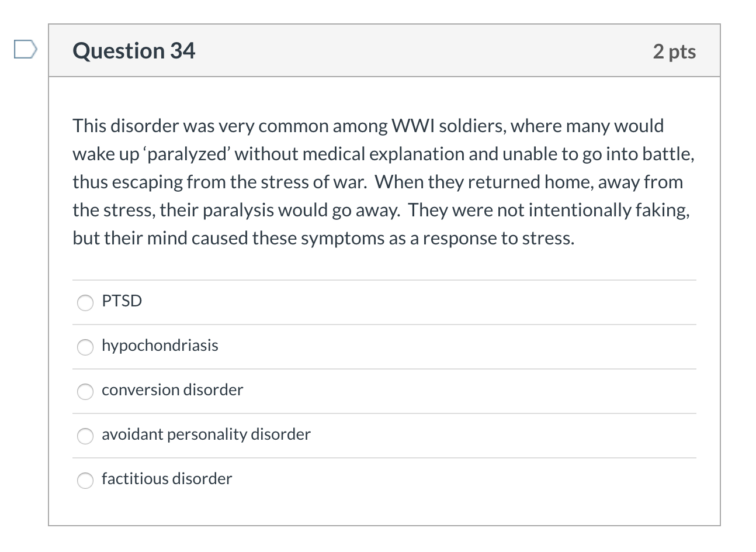This screenshot has height=552, width=756.
Task: Click the "Question 34" heading
Action: (x=134, y=51)
